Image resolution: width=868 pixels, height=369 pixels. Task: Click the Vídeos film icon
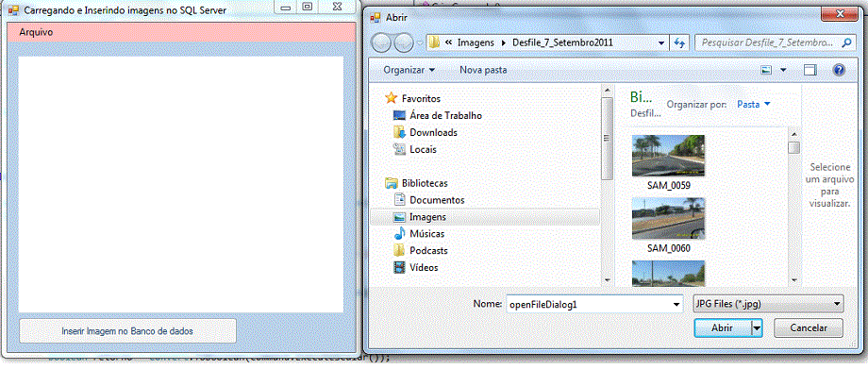(x=399, y=268)
